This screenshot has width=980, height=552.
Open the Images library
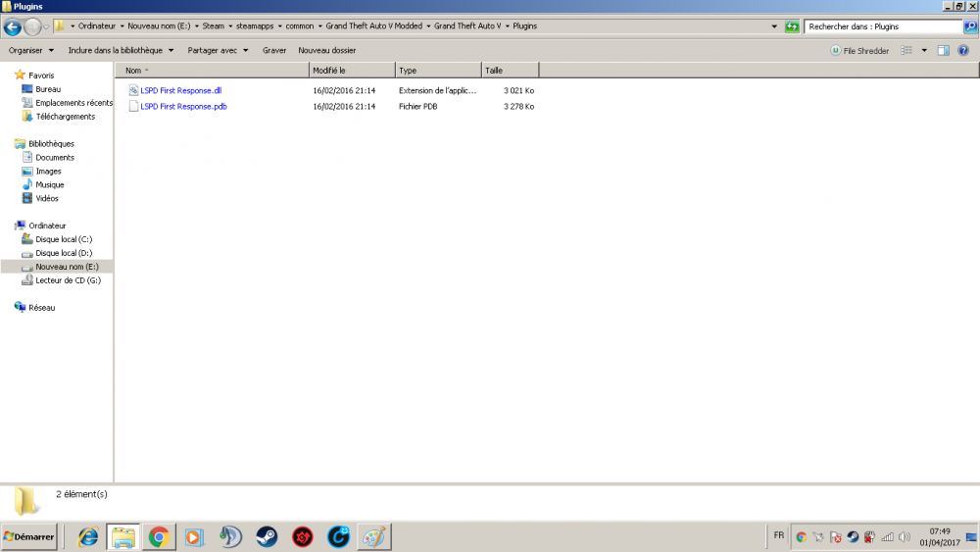(48, 172)
